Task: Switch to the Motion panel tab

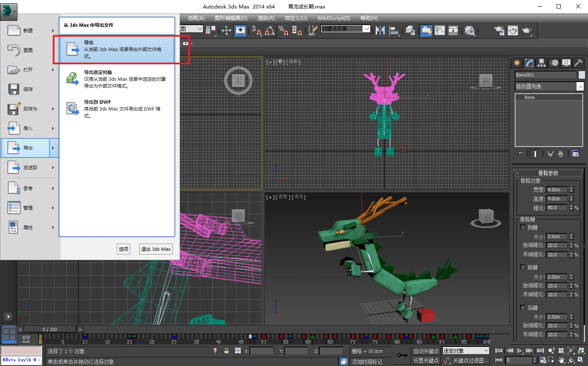Action: (554, 63)
